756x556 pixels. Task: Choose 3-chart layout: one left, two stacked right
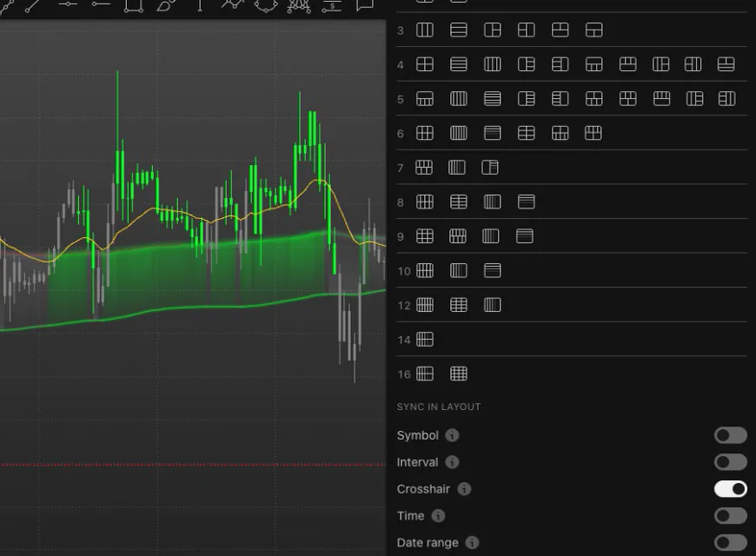[x=492, y=30]
